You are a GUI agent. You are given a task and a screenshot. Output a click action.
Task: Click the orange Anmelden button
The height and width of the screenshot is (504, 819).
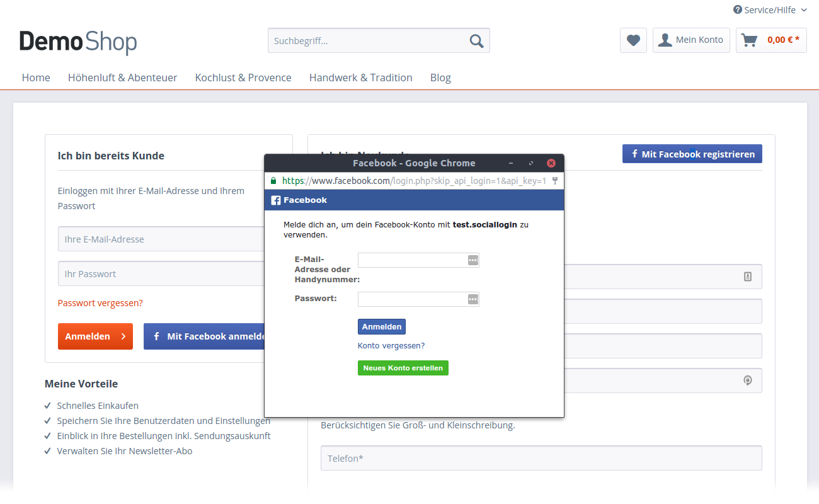[x=95, y=336]
